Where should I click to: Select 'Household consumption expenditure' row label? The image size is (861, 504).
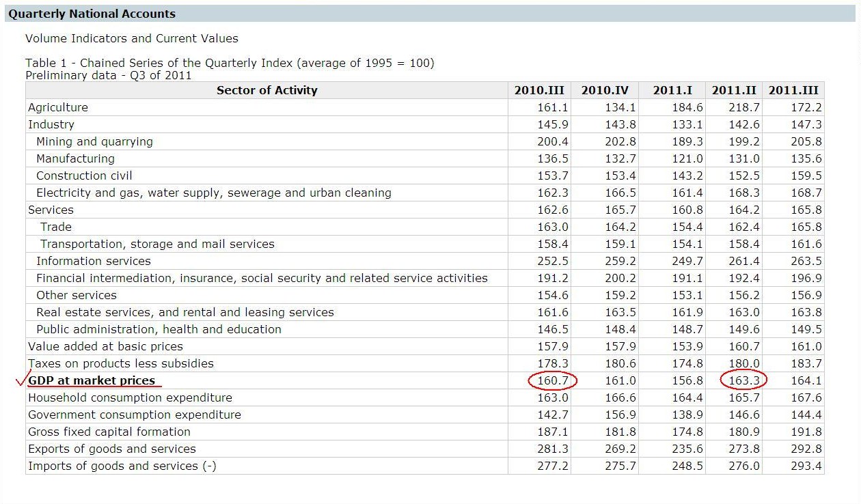130,397
